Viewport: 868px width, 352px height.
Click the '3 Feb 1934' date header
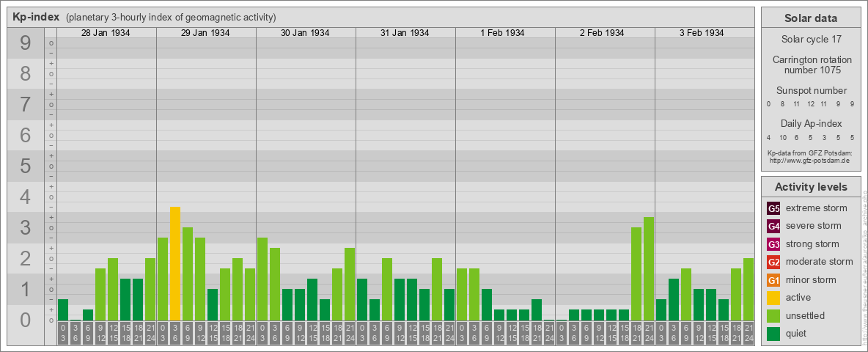coord(702,33)
